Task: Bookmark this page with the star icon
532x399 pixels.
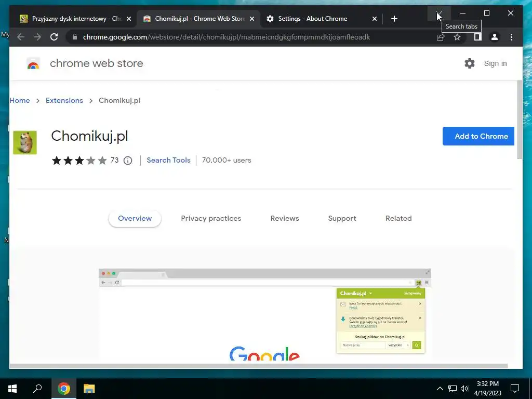Action: tap(457, 37)
